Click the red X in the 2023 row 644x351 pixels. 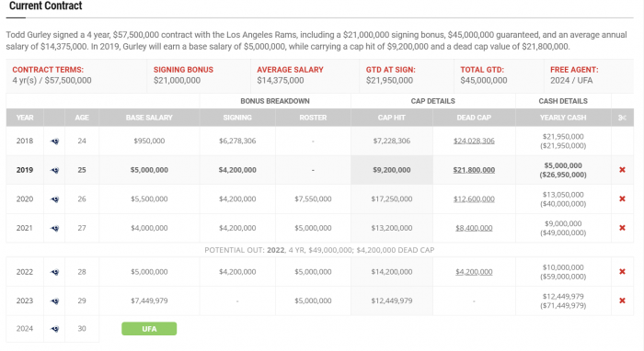[622, 300]
